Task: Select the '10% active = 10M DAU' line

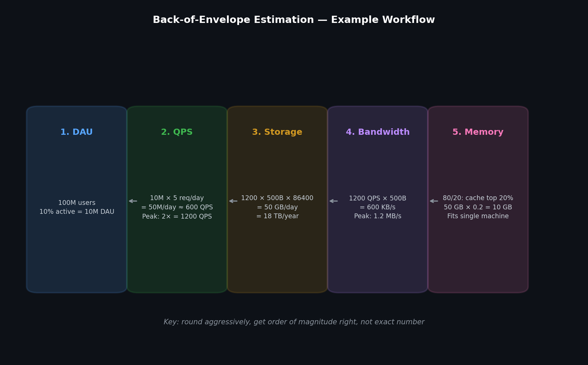Action: 77,212
